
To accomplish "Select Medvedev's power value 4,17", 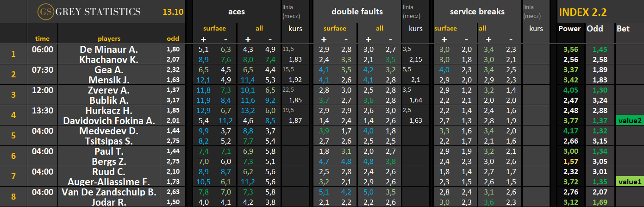I will 569,131.
